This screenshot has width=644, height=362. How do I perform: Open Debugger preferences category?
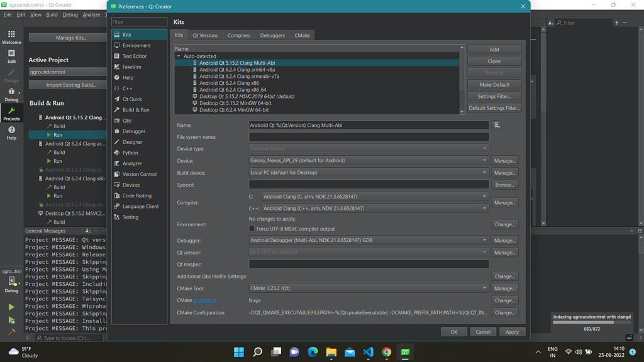pyautogui.click(x=139, y=131)
